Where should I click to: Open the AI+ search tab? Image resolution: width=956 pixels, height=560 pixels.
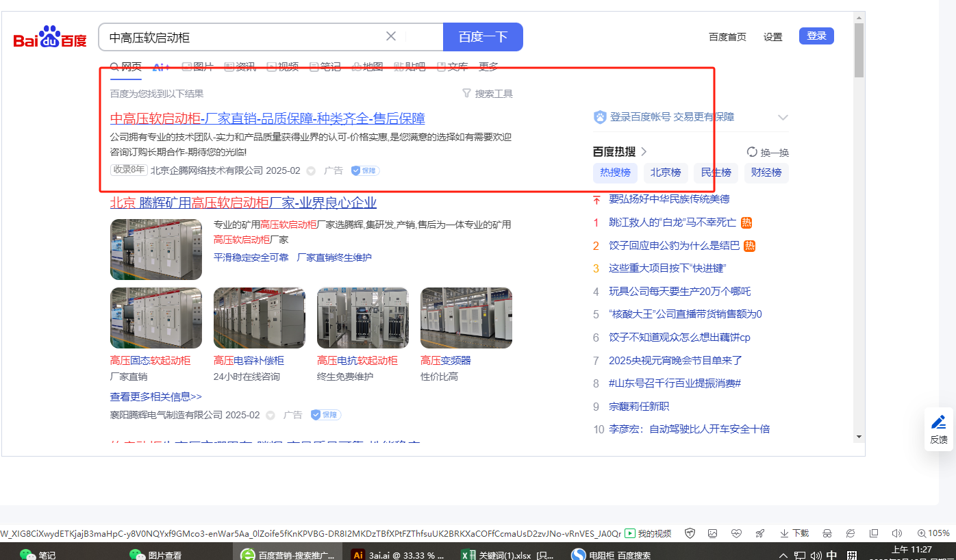161,66
